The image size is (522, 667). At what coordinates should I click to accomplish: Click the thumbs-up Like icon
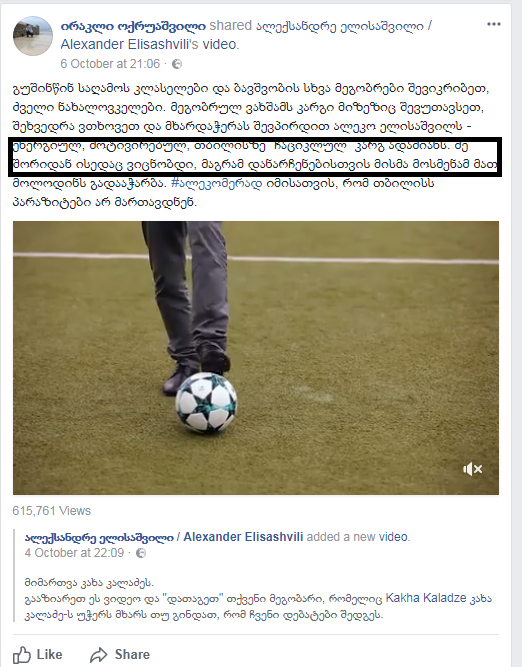(x=22, y=655)
